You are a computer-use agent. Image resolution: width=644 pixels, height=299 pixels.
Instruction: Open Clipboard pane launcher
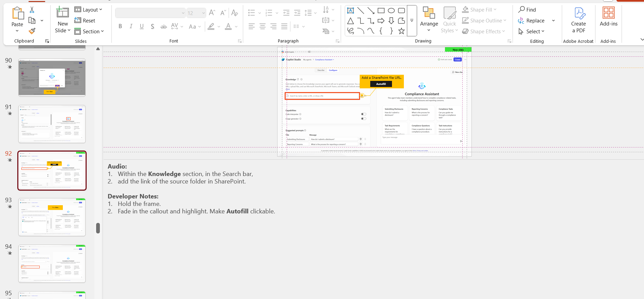click(x=47, y=41)
